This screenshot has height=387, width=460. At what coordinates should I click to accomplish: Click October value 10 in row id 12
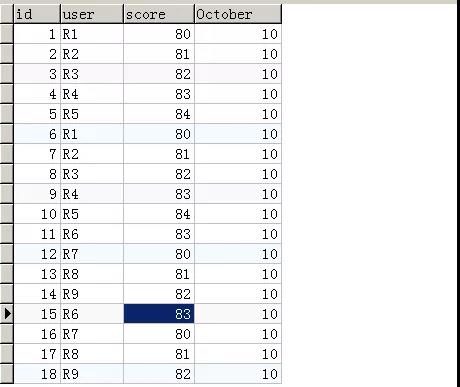pos(238,254)
